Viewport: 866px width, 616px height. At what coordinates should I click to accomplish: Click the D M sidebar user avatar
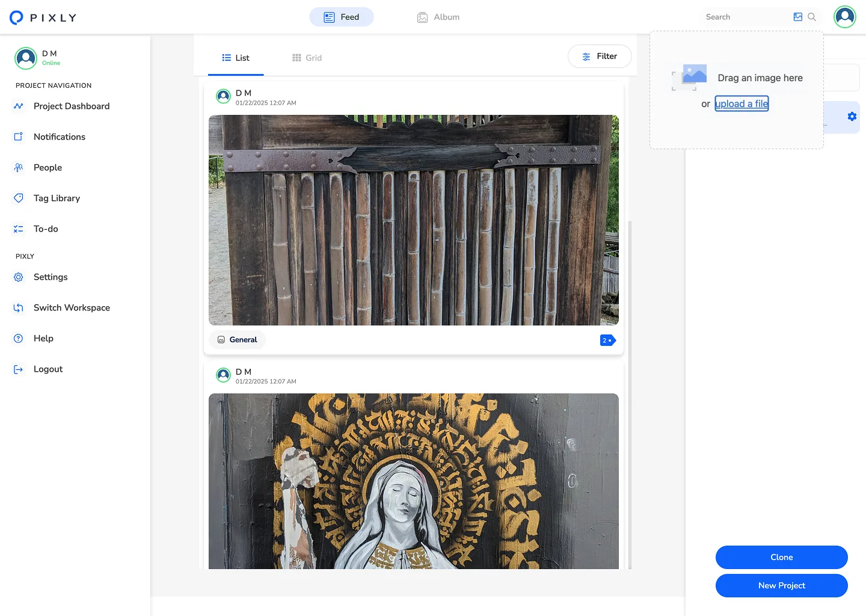coord(26,58)
